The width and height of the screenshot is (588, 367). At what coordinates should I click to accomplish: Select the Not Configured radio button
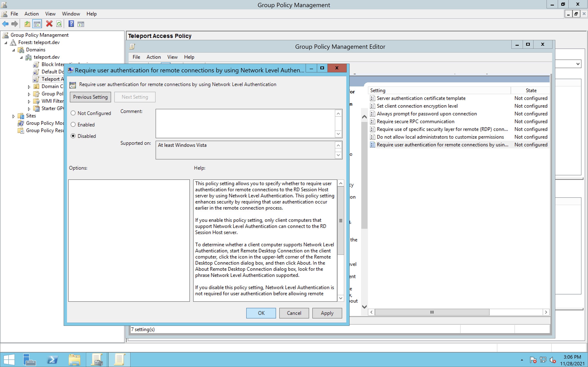(x=73, y=113)
